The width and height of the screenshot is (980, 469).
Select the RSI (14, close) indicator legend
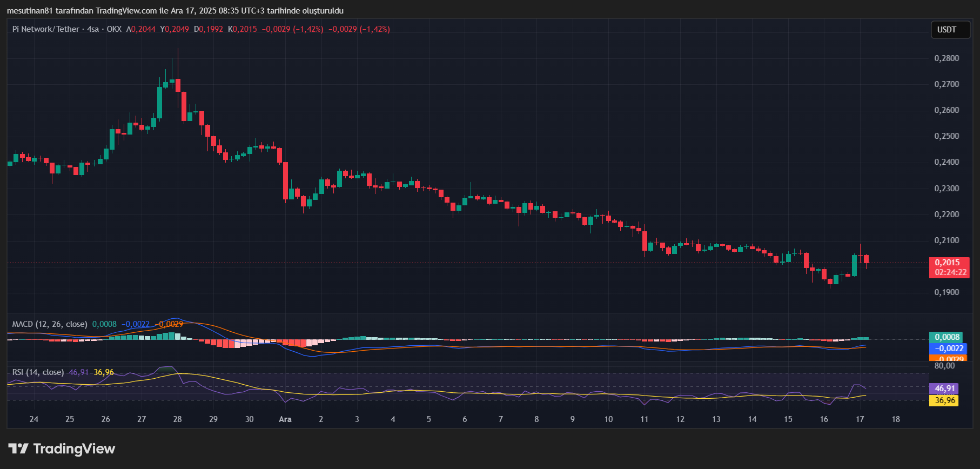(38, 372)
